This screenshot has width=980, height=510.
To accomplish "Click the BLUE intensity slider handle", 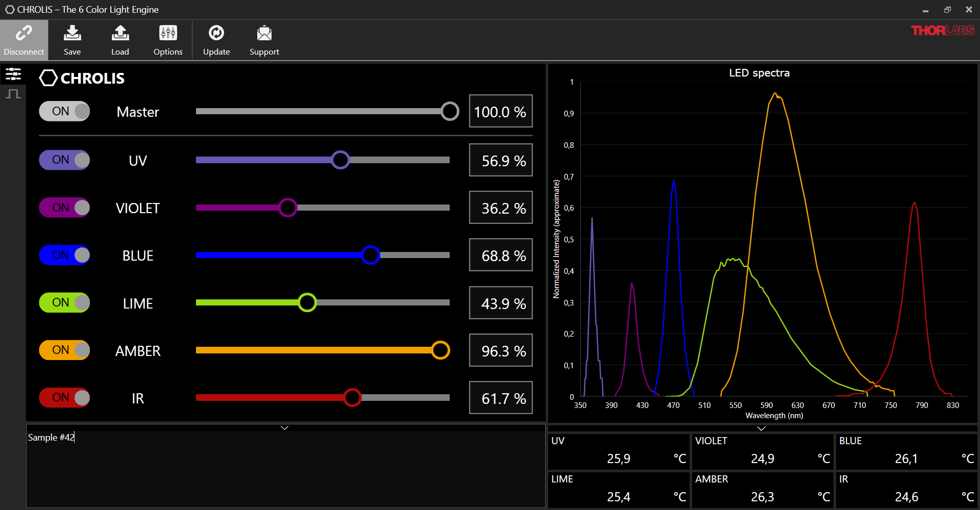I will click(371, 255).
